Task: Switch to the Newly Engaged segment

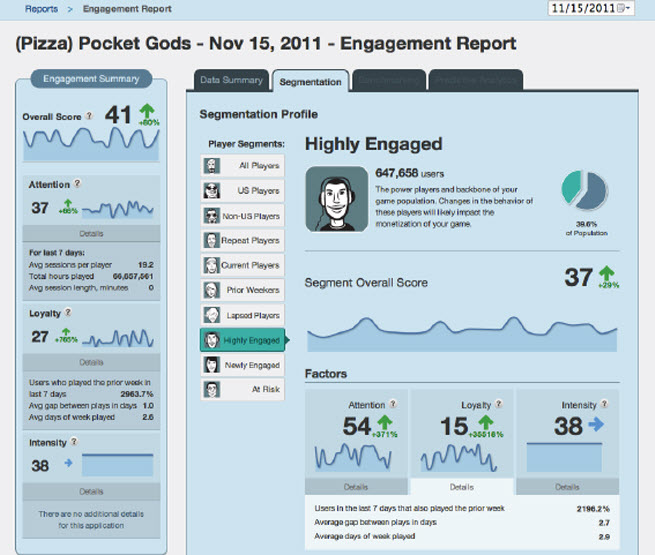Action: click(243, 365)
